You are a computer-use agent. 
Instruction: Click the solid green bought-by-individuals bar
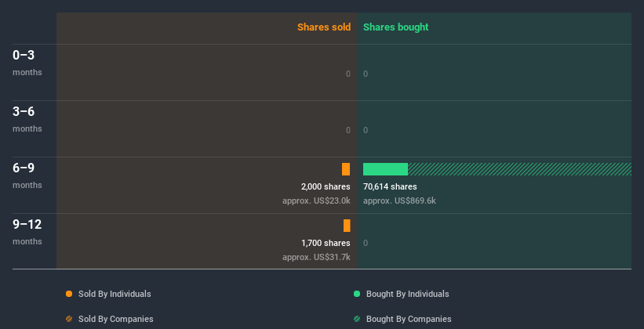(x=385, y=169)
